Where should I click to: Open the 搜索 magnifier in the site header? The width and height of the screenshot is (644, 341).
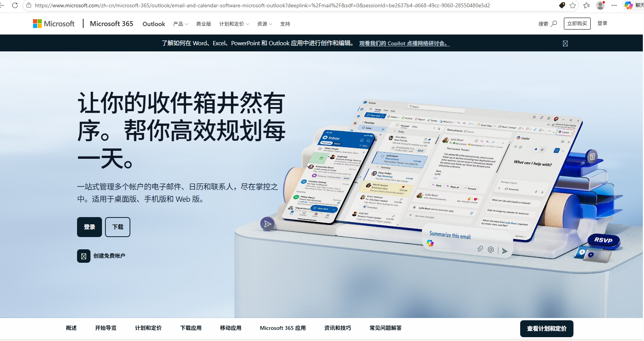[547, 24]
